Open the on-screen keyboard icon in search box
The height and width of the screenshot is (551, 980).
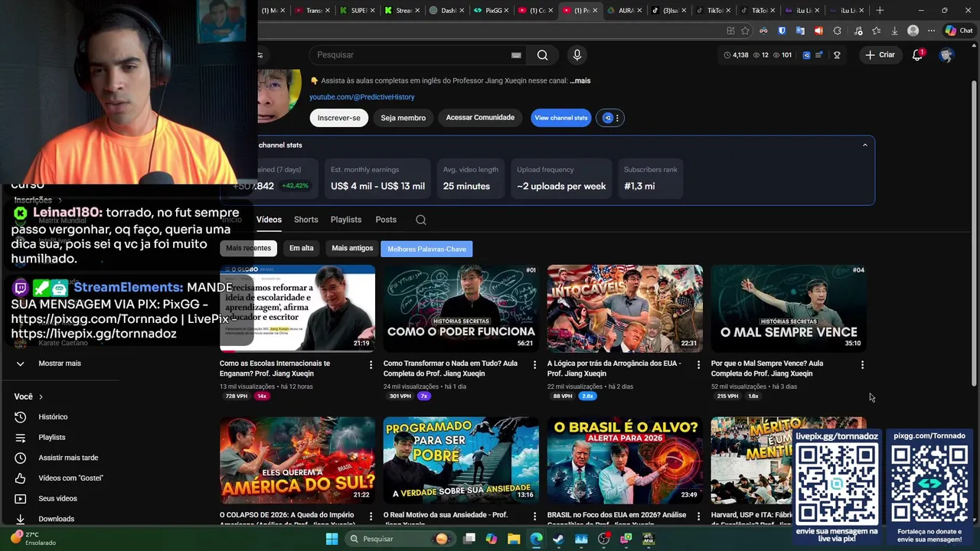click(x=516, y=55)
